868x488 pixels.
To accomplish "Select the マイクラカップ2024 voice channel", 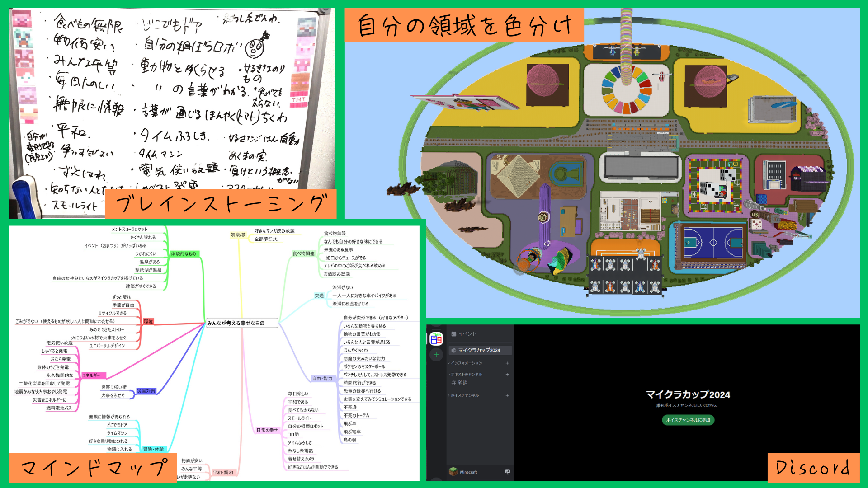I will [x=480, y=350].
